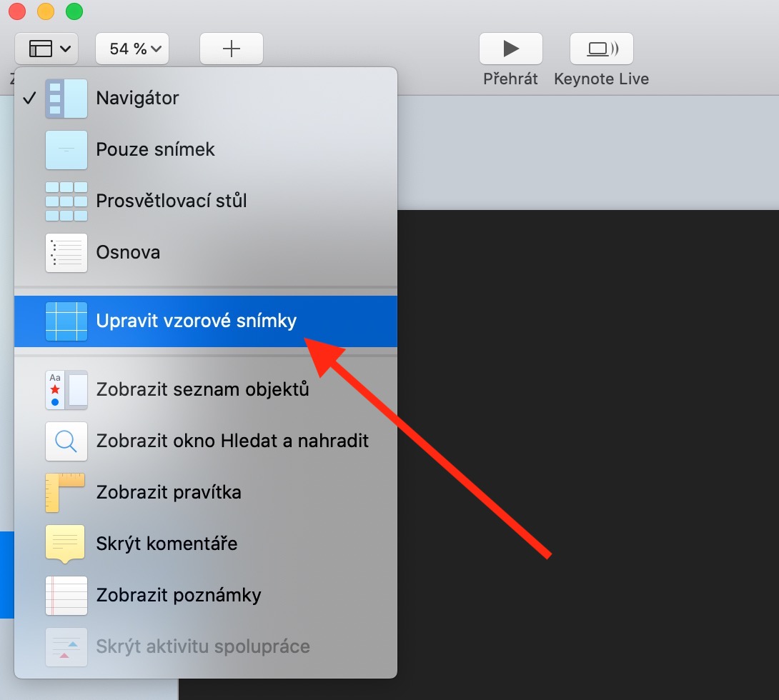Choose the Prosvětlovací stůl grid icon

pyautogui.click(x=66, y=201)
